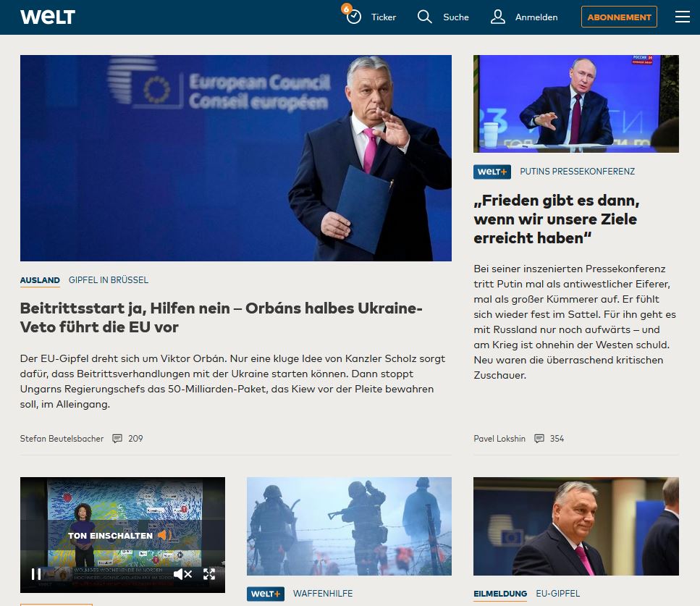Open the news Ticker clock icon

pos(353,17)
